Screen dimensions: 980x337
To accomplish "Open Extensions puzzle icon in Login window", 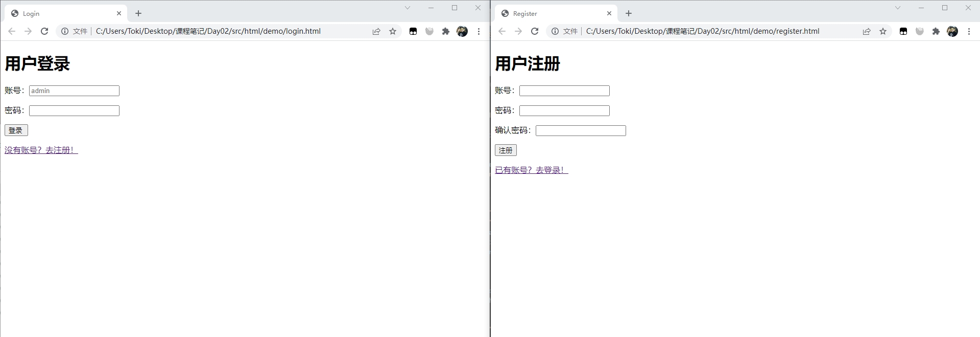I will coord(446,31).
